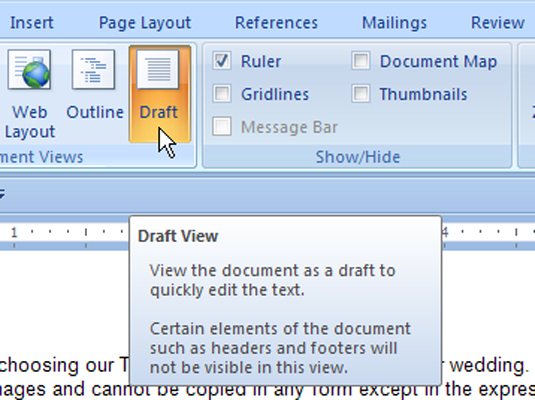The width and height of the screenshot is (535, 400).
Task: Click the Web Layout text label
Action: (x=30, y=122)
